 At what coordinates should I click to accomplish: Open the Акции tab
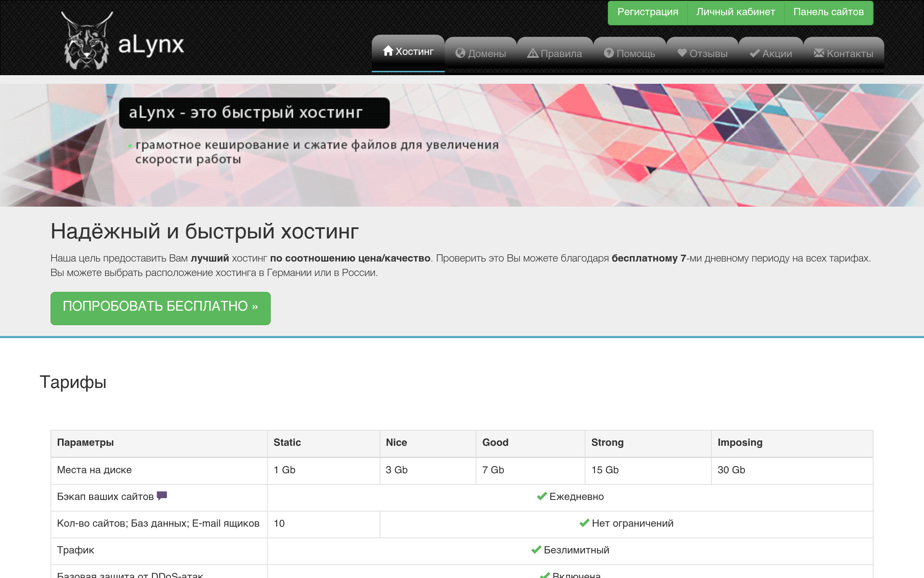point(771,53)
